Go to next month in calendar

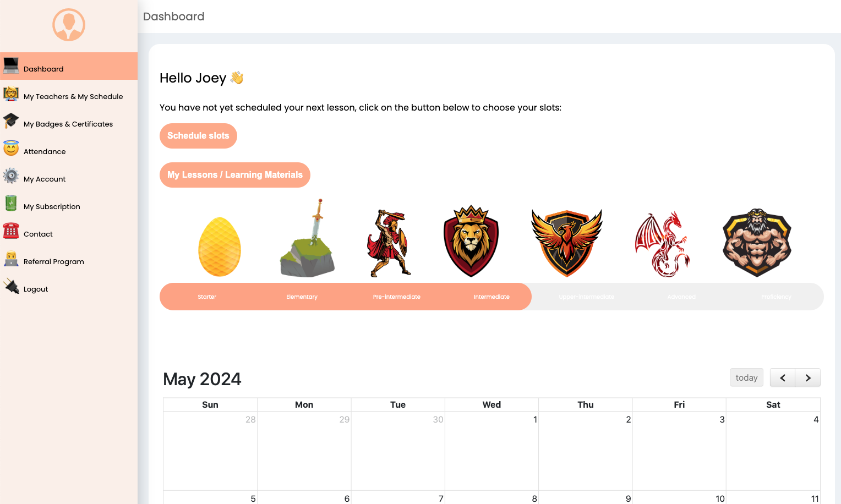(807, 378)
